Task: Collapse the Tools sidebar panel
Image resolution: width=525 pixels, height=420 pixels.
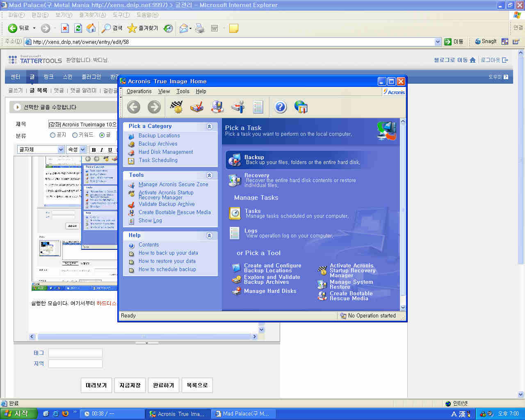Action: 210,175
